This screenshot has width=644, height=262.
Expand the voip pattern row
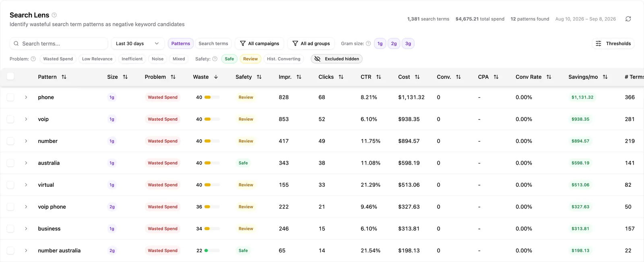click(x=26, y=119)
